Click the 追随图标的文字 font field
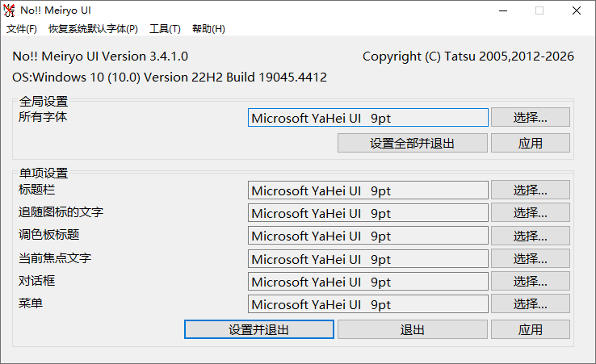 coord(368,213)
